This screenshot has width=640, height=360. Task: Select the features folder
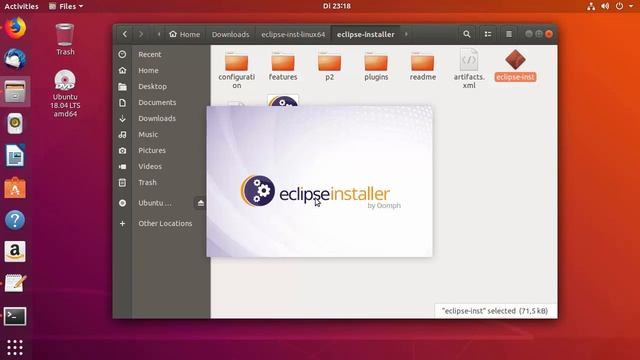pos(283,66)
